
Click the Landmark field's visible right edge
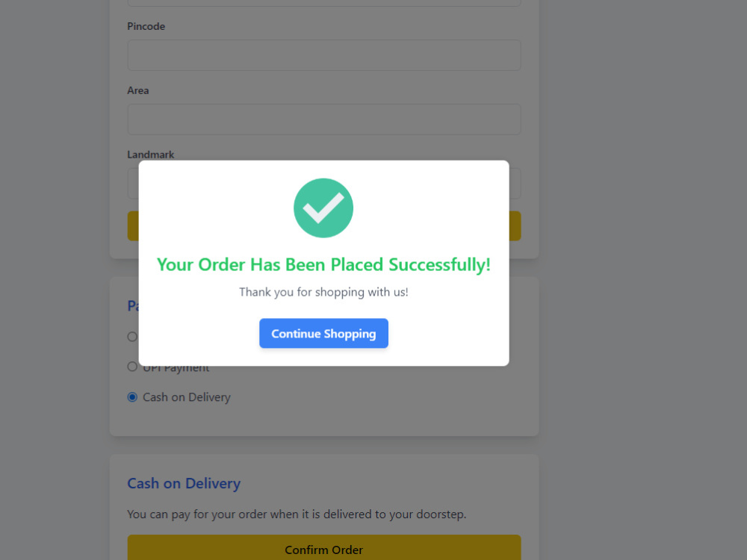point(515,184)
